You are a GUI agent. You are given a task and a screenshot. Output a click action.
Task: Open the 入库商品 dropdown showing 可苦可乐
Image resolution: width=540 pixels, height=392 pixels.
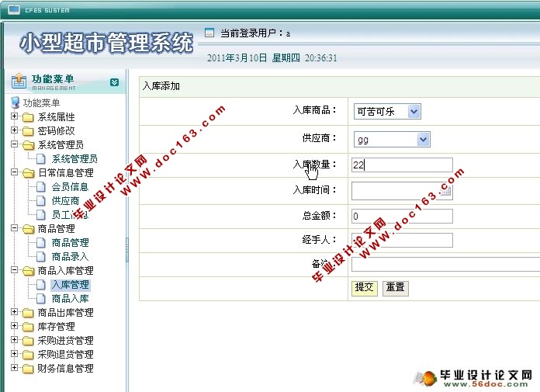387,112
